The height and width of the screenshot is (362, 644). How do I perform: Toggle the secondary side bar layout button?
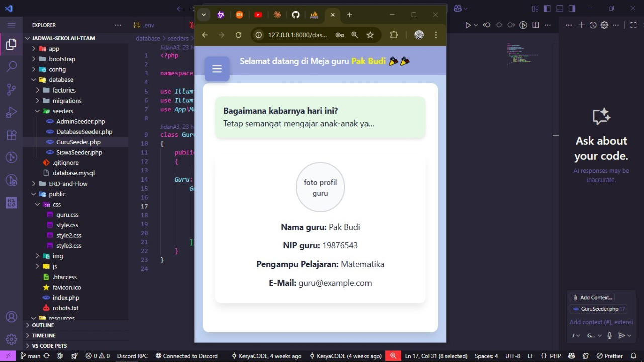572,9
